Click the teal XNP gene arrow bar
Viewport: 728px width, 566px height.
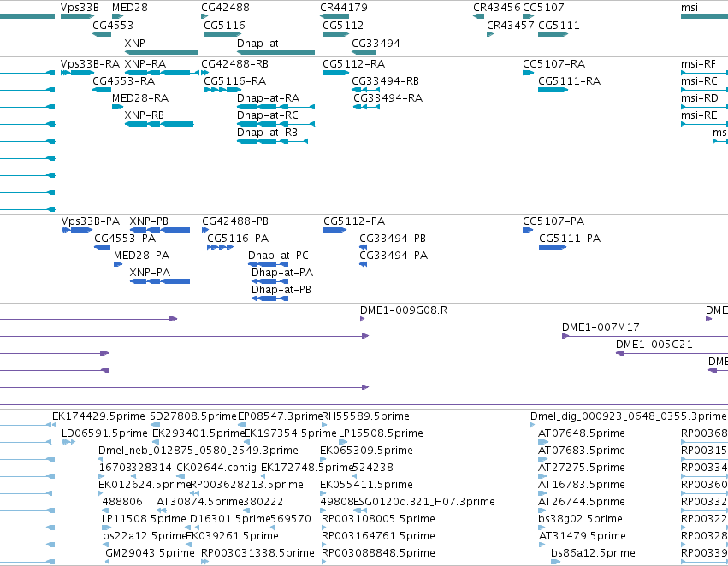point(161,52)
